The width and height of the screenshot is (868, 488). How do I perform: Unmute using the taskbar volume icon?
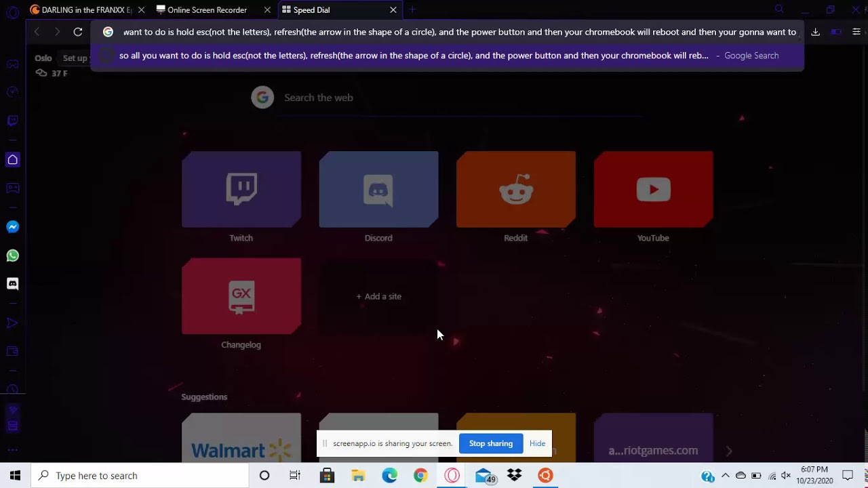(786, 476)
